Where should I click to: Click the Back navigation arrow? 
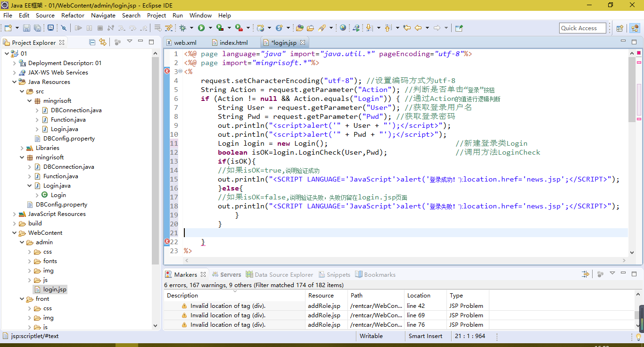pos(418,28)
